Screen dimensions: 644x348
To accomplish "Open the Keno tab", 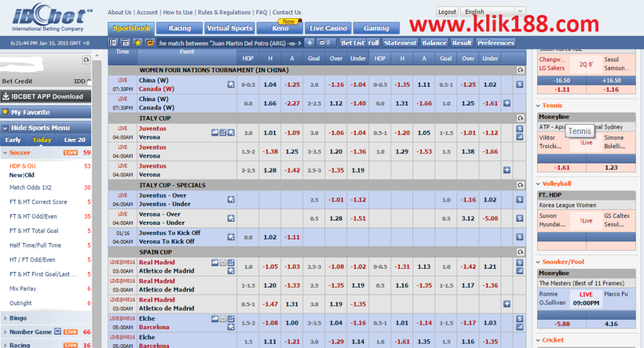I will (280, 28).
